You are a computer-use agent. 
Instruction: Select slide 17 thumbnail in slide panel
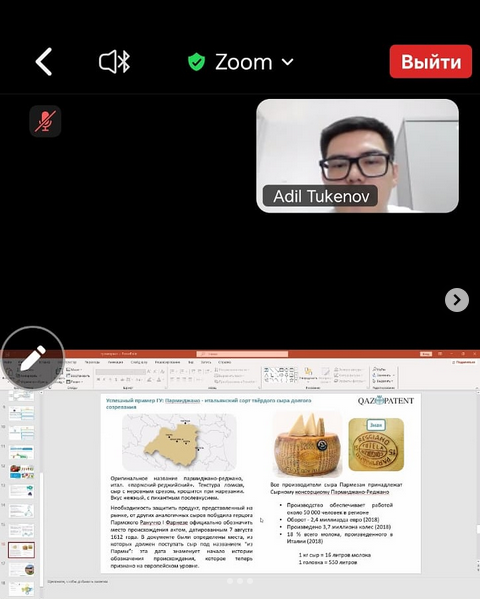click(x=21, y=570)
